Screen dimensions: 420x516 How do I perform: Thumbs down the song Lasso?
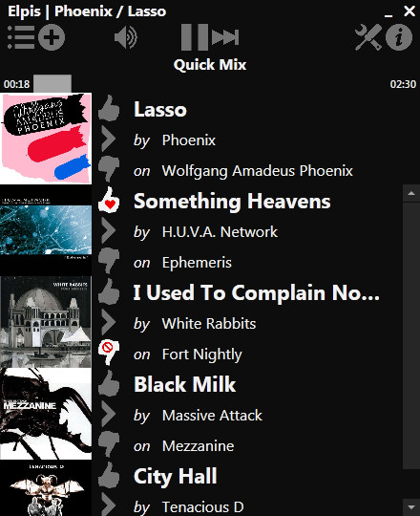pos(109,169)
